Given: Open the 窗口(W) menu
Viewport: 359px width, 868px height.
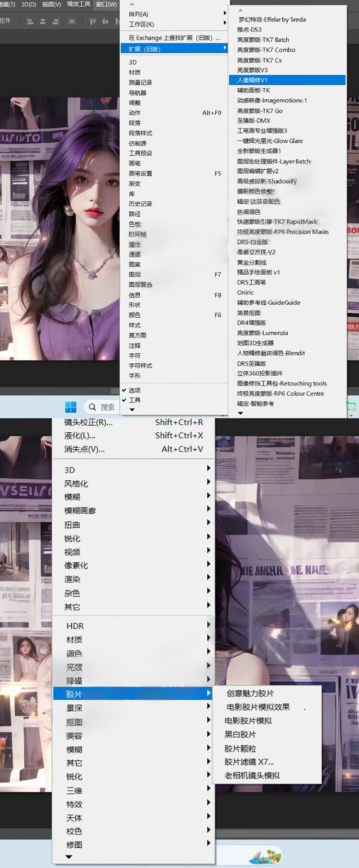Looking at the screenshot, I should point(106,4).
